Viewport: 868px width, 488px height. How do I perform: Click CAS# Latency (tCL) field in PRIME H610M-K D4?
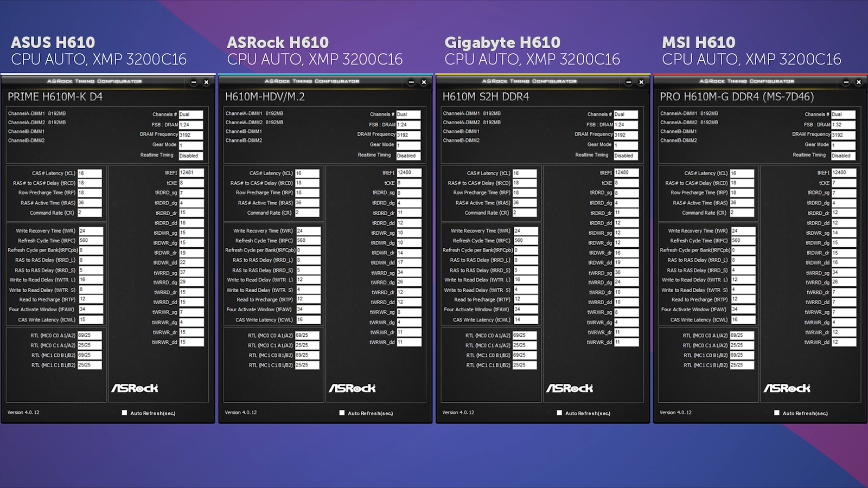90,174
